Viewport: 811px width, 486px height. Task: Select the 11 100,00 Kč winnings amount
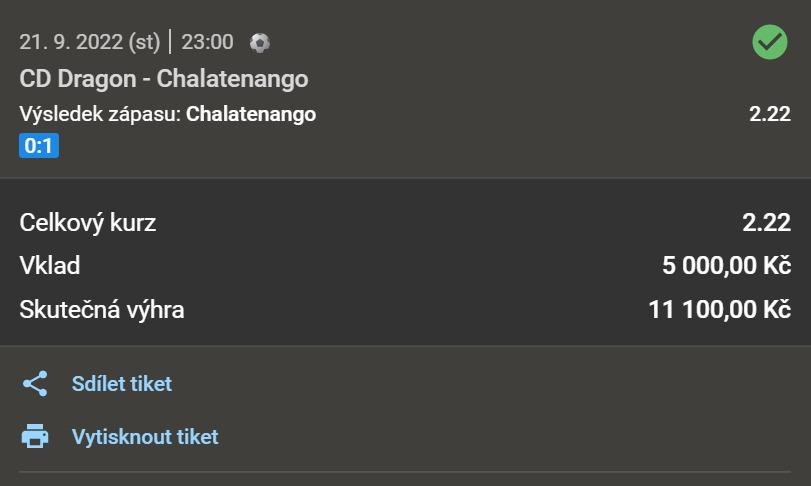click(719, 310)
